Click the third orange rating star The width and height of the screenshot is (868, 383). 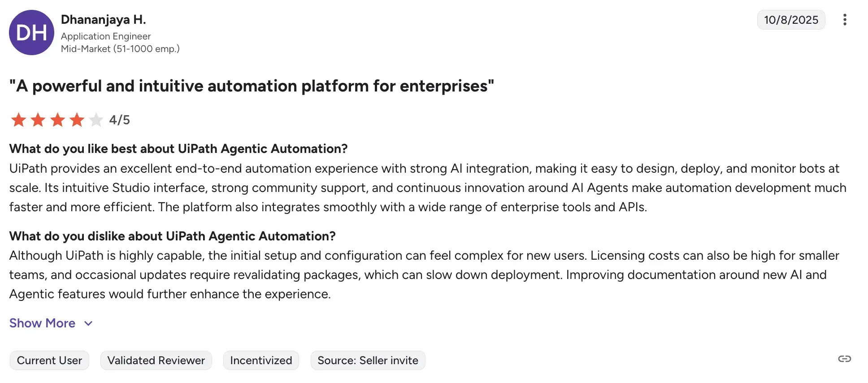coord(57,120)
